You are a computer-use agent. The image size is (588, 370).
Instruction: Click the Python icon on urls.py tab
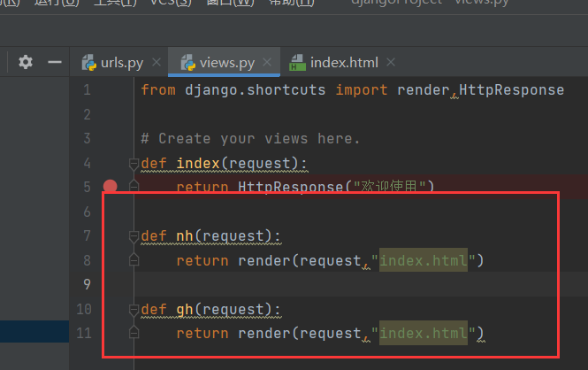click(x=89, y=63)
